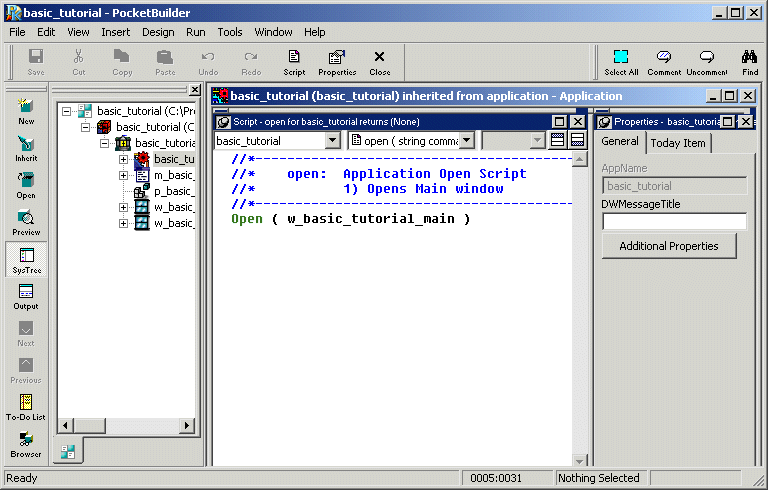Click the Redo toolbar icon

[x=251, y=62]
